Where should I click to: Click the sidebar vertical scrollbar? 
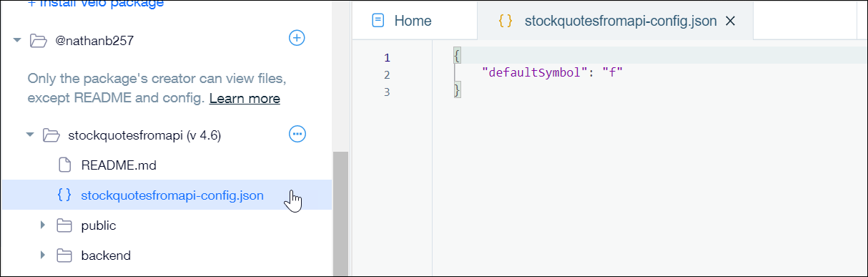tap(340, 213)
